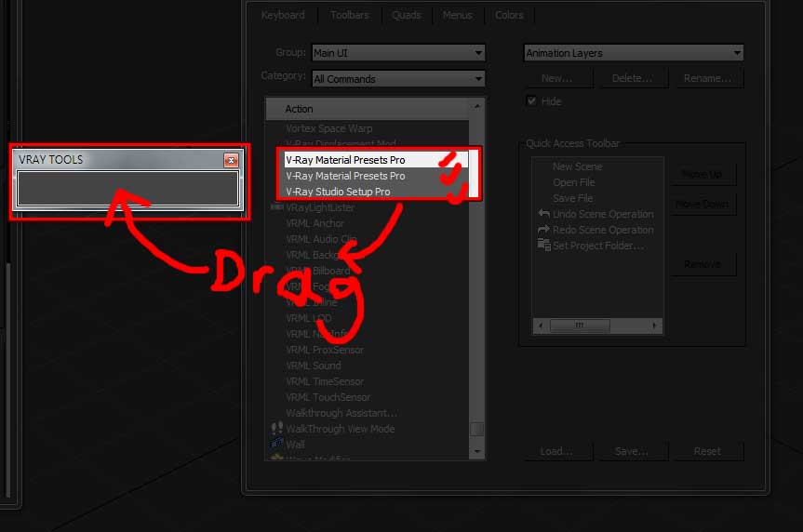The image size is (803, 532).
Task: Open the Quads tab
Action: point(407,16)
